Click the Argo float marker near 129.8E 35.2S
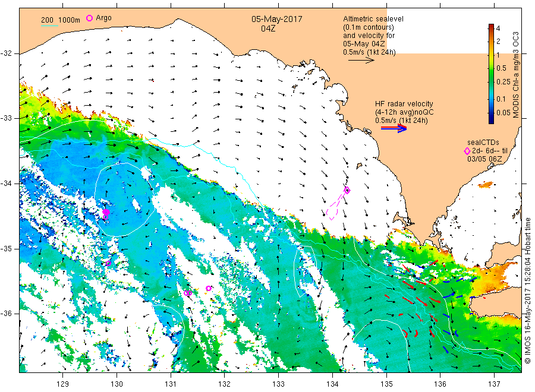Screen dimensions: 535x392 point(109,263)
